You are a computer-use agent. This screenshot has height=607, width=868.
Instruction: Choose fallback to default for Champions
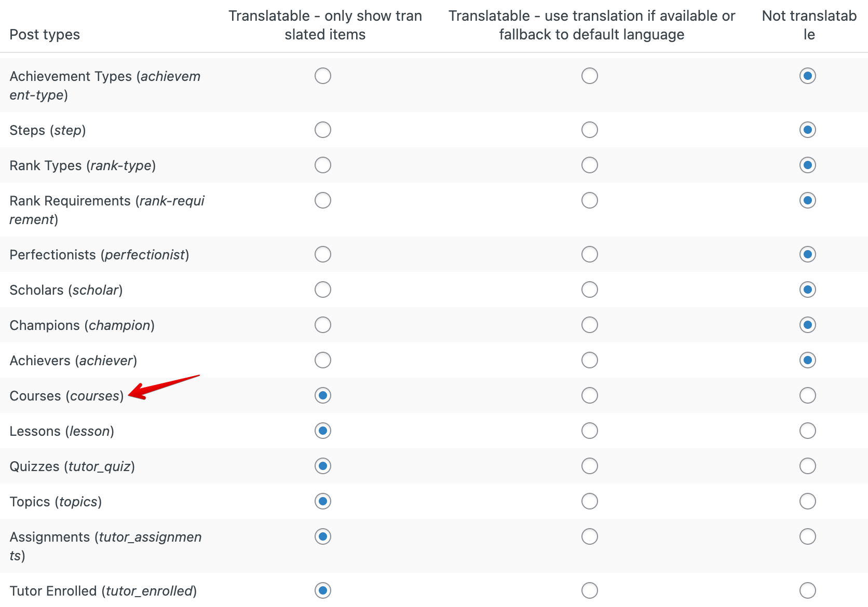(x=590, y=325)
